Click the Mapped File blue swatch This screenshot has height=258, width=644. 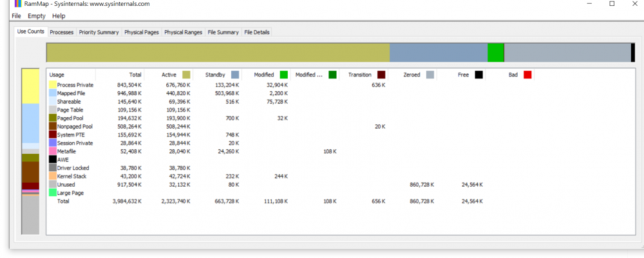pos(53,93)
